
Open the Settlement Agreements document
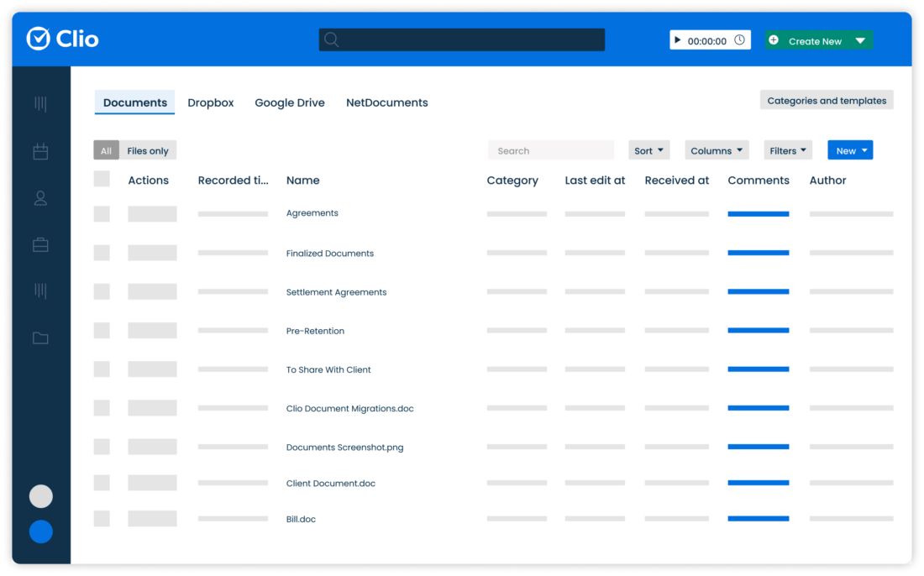(336, 292)
